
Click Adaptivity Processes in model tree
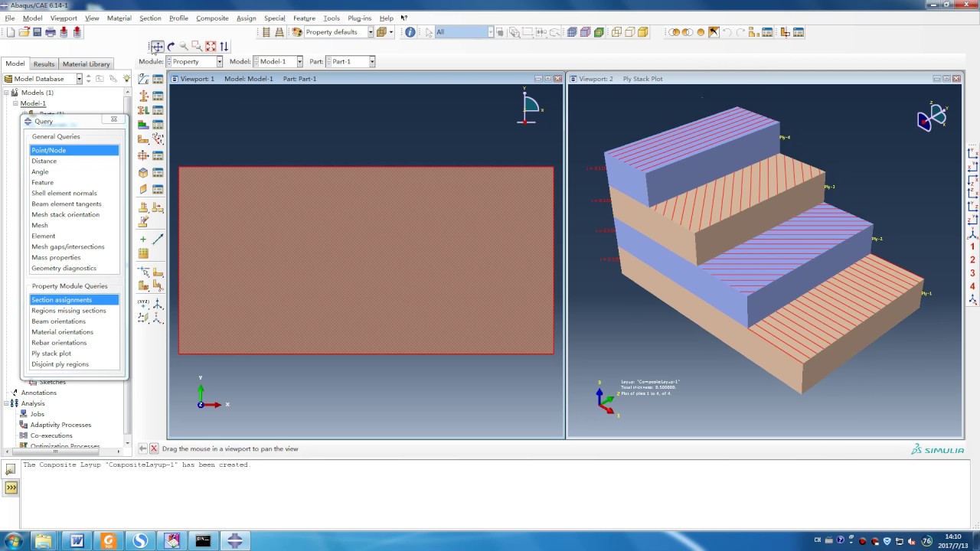60,425
